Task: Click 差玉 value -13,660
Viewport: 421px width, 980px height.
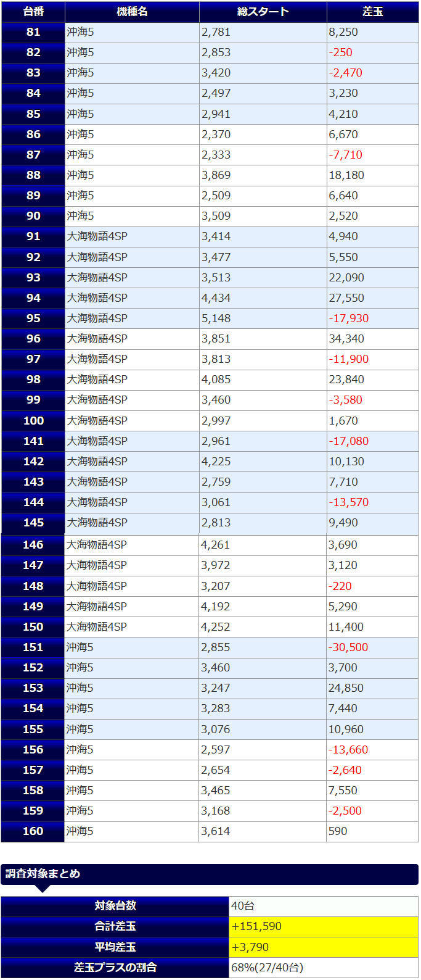Action: 348,750
